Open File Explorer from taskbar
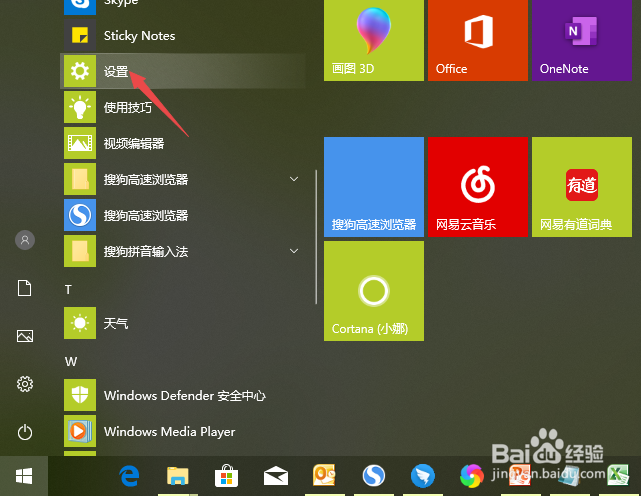 (x=177, y=476)
